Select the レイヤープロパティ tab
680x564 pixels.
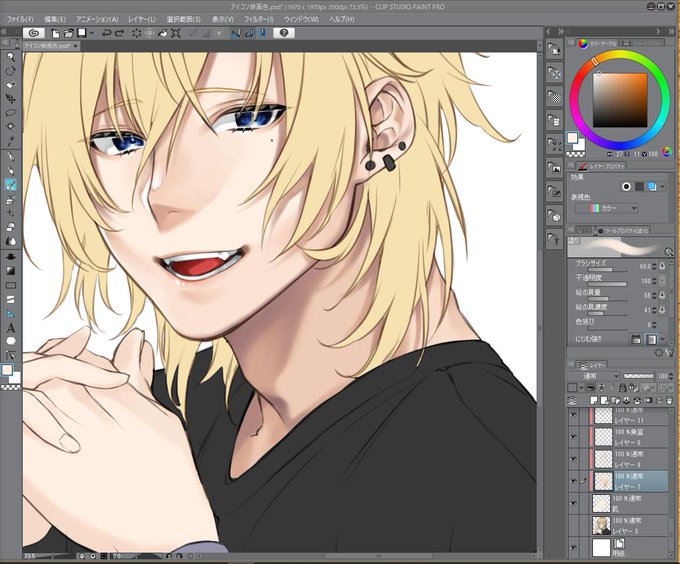pyautogui.click(x=601, y=166)
